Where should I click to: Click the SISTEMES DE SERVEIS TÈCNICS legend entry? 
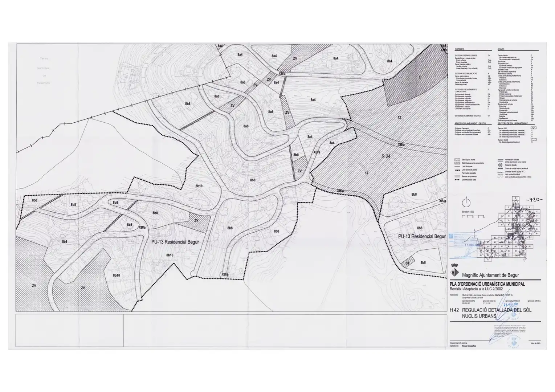[x=468, y=116]
